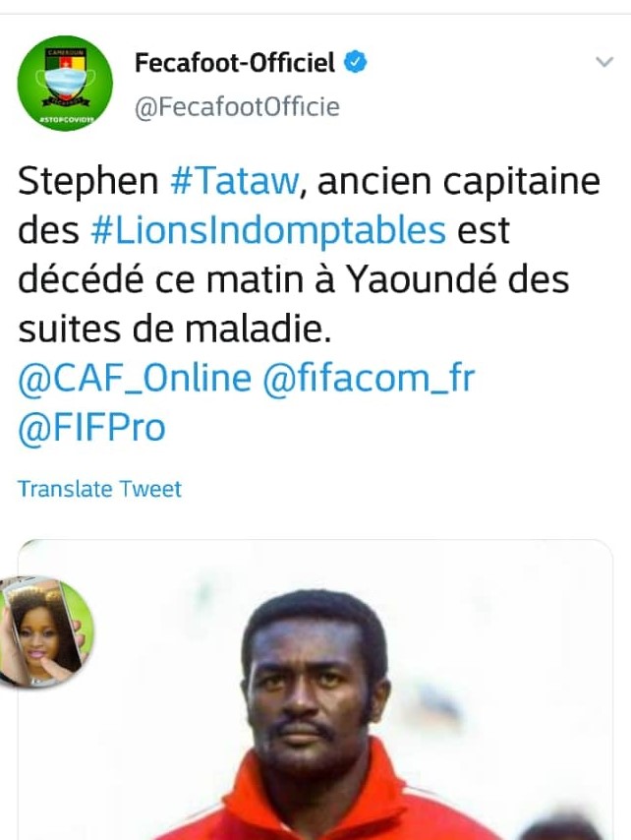Viewport: 631px width, 840px height.
Task: Open the Fecafoot-Officiel display name
Action: [234, 64]
